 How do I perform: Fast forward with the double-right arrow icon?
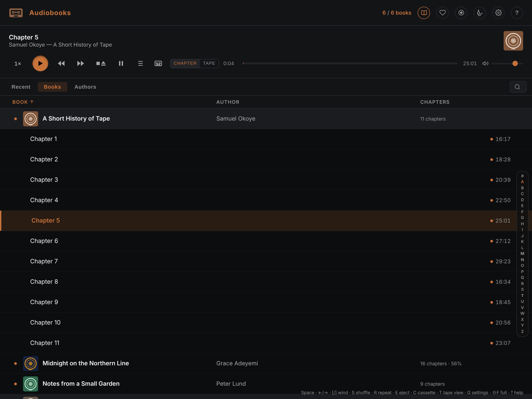[x=80, y=63]
